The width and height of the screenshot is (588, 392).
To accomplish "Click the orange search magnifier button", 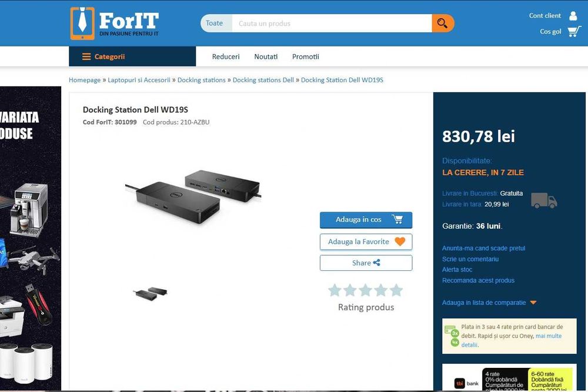I will click(x=443, y=24).
